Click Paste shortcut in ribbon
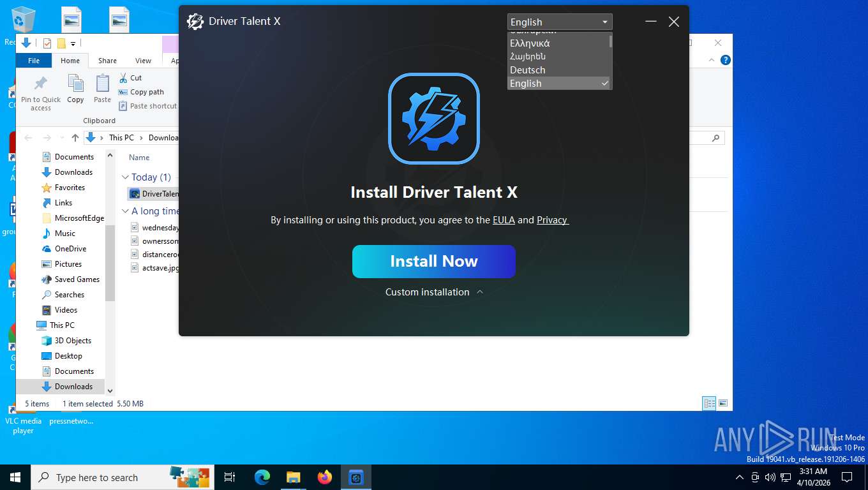 148,106
